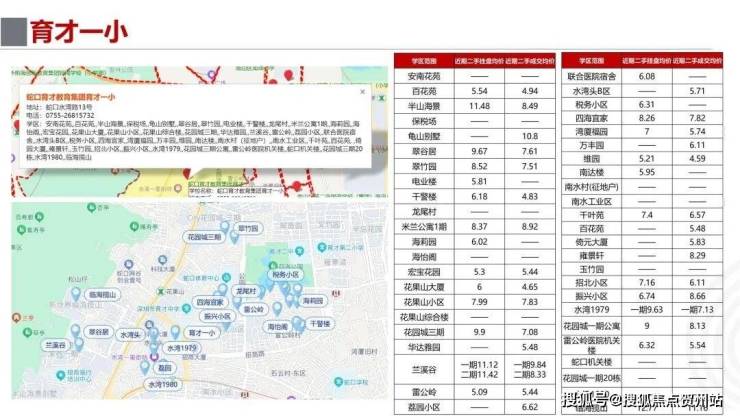Click the 学区范围 header in right table
Screen dimensions: 740x416
coord(591,61)
